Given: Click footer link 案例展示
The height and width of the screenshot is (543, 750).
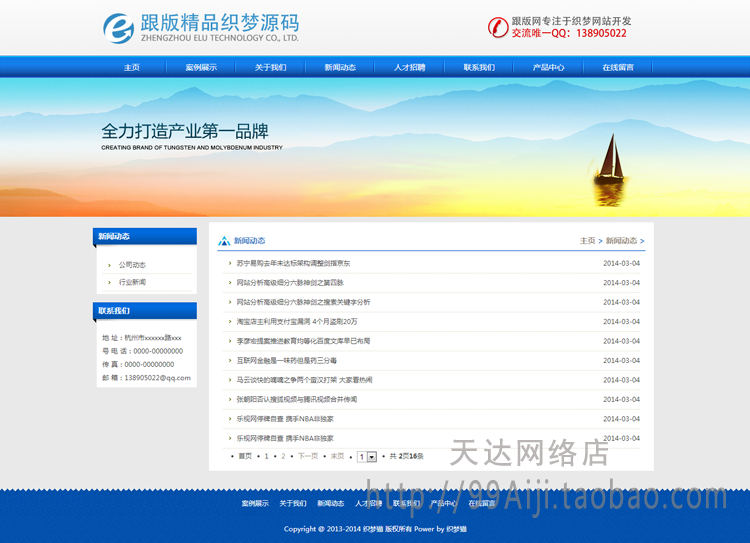Looking at the screenshot, I should point(255,503).
